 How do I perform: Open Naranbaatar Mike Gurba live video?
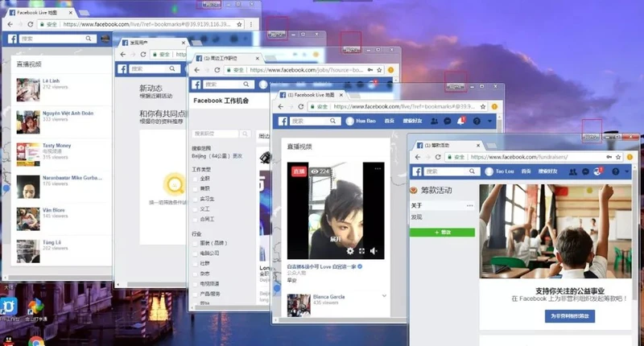point(62,187)
